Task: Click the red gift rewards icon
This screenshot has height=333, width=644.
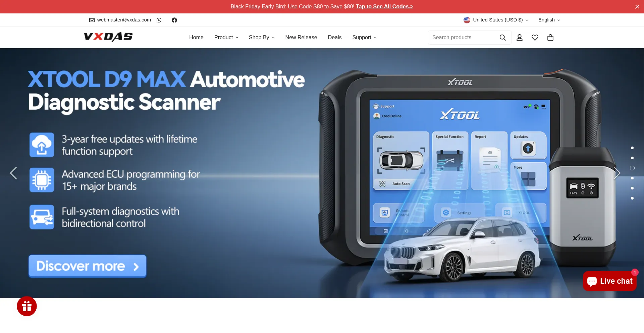Action: coord(27,306)
